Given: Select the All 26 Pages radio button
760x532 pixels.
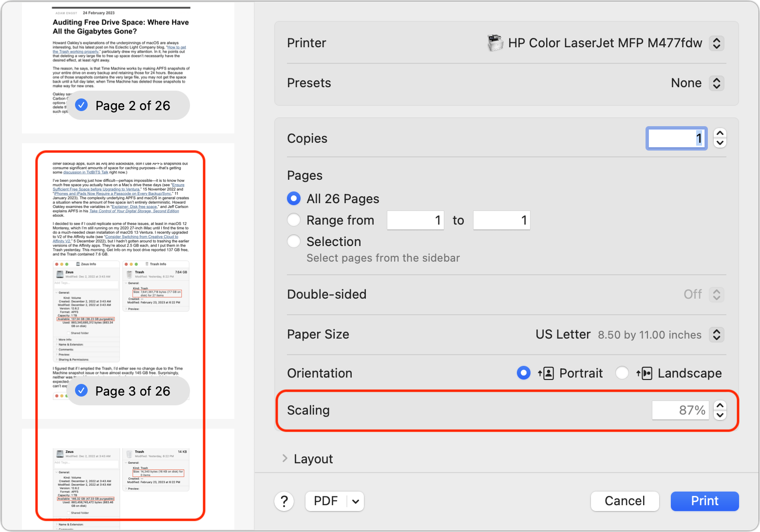Looking at the screenshot, I should pos(294,198).
